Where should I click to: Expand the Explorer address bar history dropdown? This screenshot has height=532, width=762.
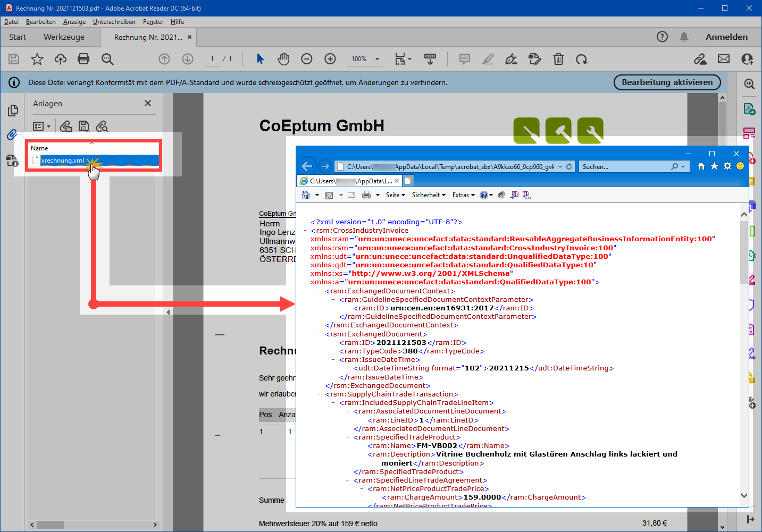pyautogui.click(x=560, y=166)
